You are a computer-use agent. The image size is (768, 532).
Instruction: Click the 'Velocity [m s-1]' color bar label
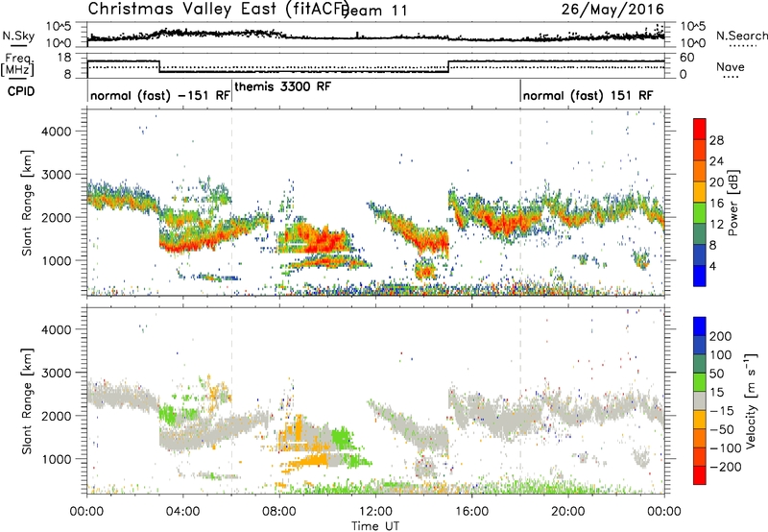coord(750,400)
